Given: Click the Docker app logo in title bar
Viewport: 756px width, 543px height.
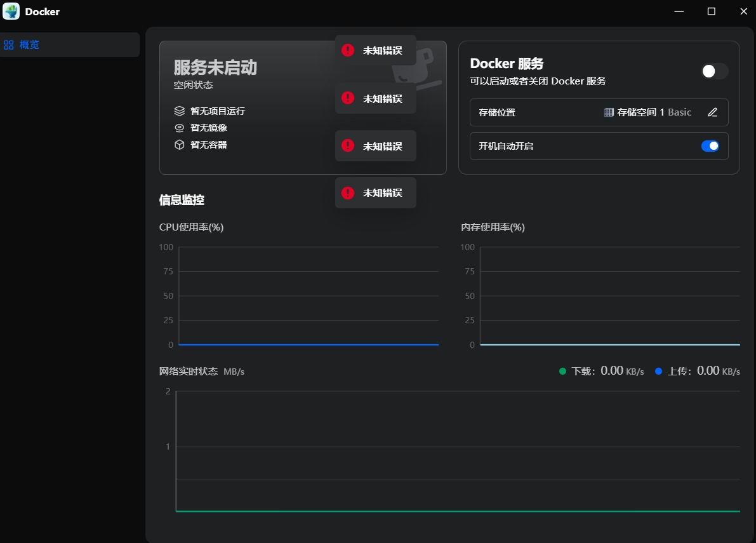Looking at the screenshot, I should click(11, 11).
